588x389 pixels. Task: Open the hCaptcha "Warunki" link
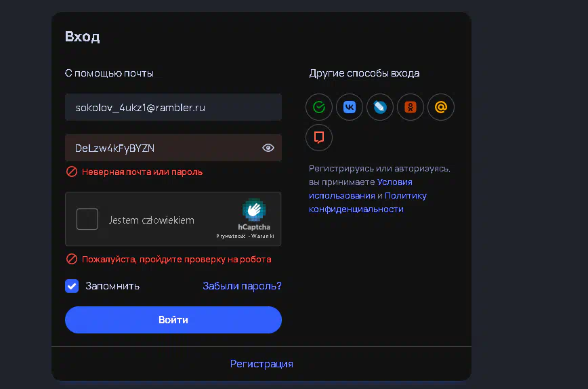click(263, 236)
